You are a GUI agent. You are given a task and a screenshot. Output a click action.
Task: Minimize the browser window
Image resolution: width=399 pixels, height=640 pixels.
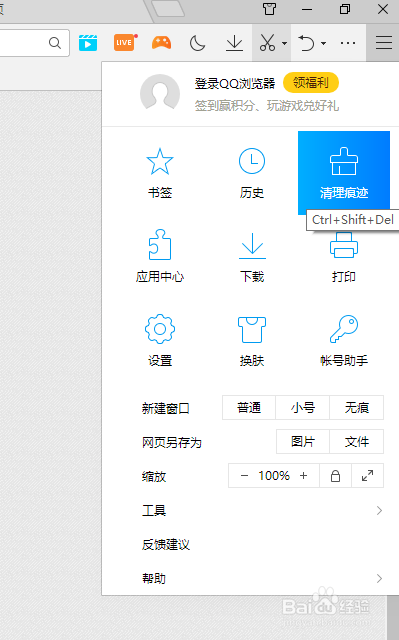[x=307, y=9]
